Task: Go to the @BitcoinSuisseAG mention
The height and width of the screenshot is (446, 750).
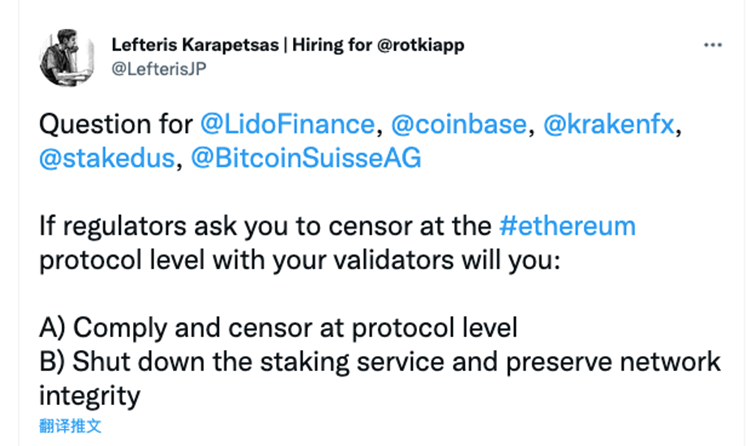Action: point(306,158)
